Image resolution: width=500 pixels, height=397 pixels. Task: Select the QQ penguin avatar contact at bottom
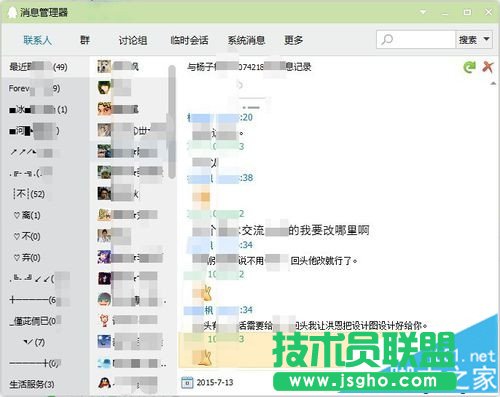click(104, 383)
